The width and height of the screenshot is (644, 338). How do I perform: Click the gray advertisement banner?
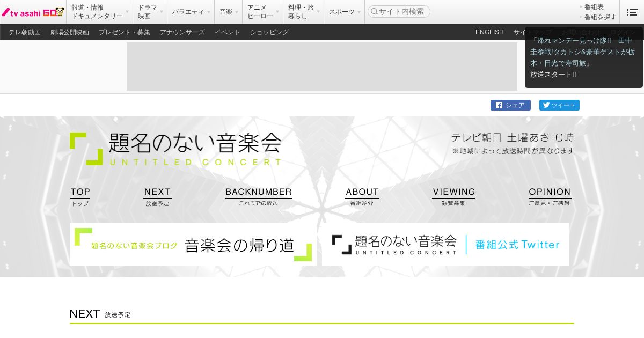(x=322, y=67)
